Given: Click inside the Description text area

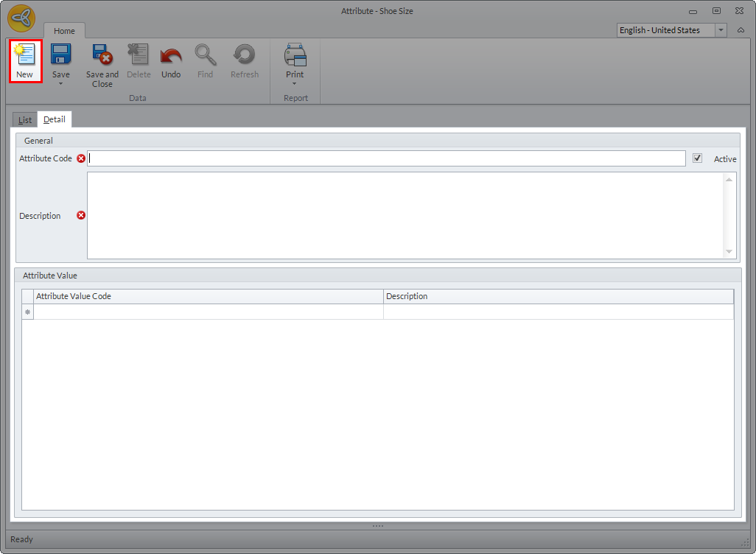Looking at the screenshot, I should (x=405, y=215).
